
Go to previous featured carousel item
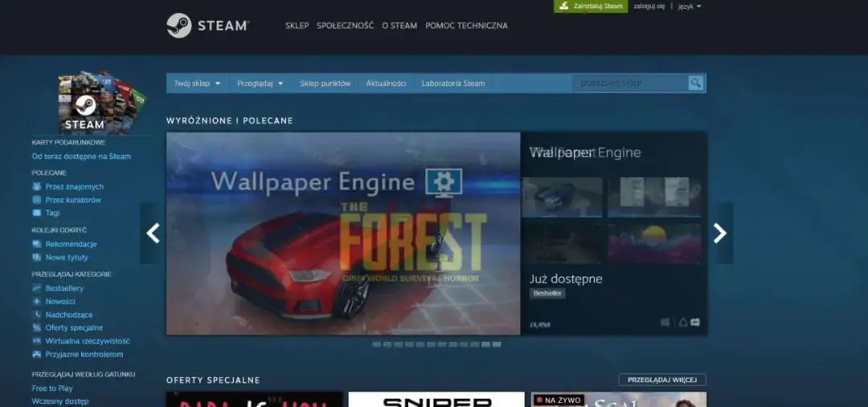(x=153, y=234)
